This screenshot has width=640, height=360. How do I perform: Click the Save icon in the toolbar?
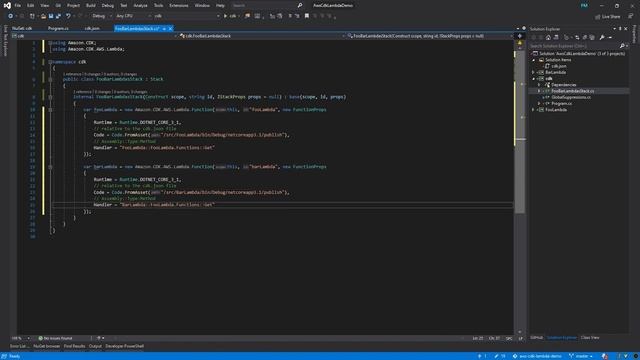(51, 16)
